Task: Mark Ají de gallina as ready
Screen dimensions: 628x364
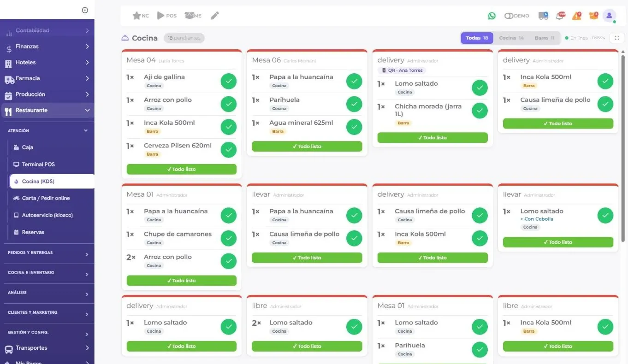Action: coord(228,82)
